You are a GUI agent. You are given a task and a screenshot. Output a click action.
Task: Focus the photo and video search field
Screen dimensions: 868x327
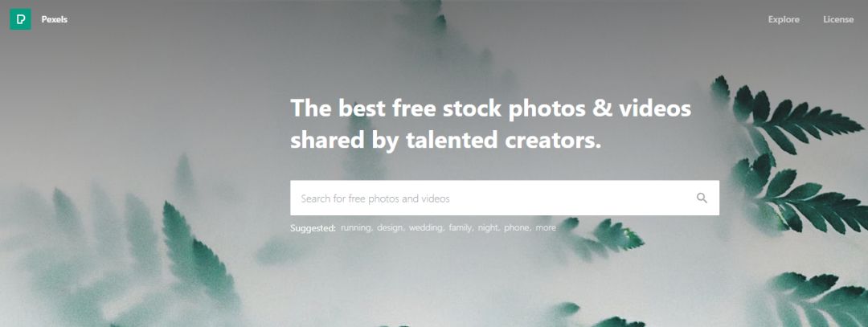[504, 198]
